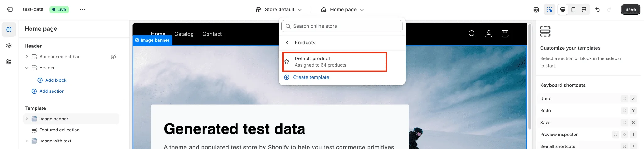This screenshot has height=149, width=644.
Task: Open the Store default dropdown
Action: point(279,10)
